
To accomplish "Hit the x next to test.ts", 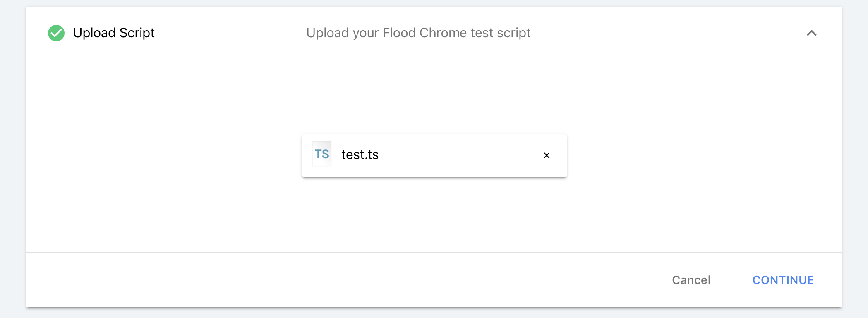I will (x=547, y=155).
